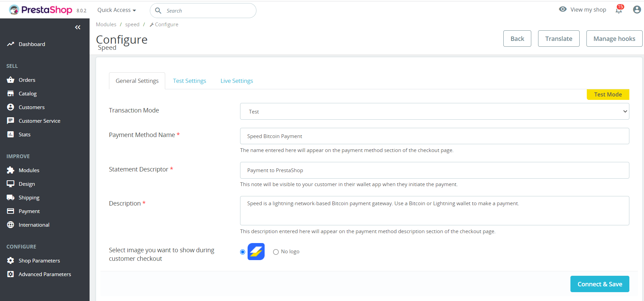The image size is (644, 301).
Task: Click the search magnifier icon
Action: (x=158, y=11)
